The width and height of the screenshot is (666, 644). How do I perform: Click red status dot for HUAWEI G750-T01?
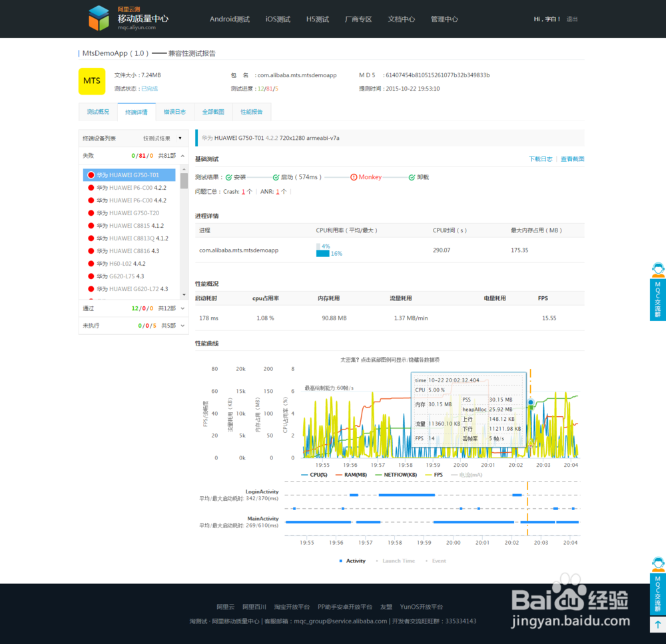click(x=91, y=175)
